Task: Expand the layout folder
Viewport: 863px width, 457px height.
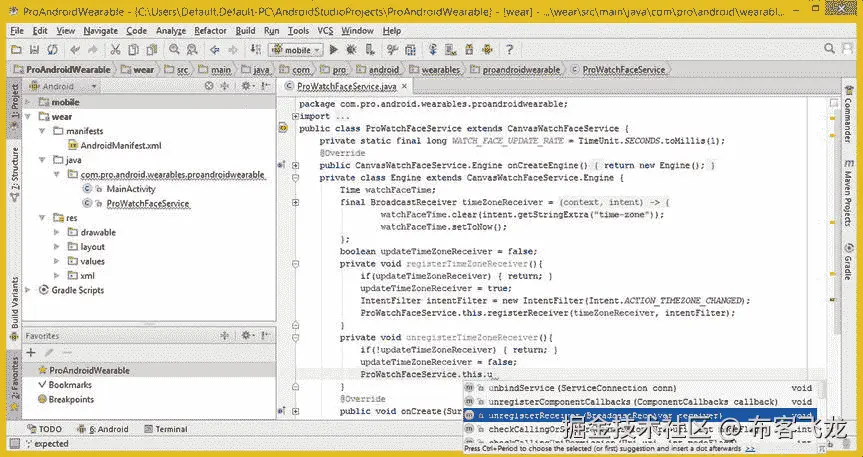Action: [x=57, y=247]
